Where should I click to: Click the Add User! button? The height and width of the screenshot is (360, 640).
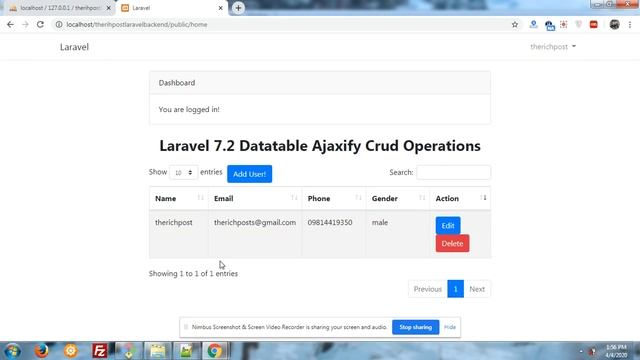[x=249, y=174]
